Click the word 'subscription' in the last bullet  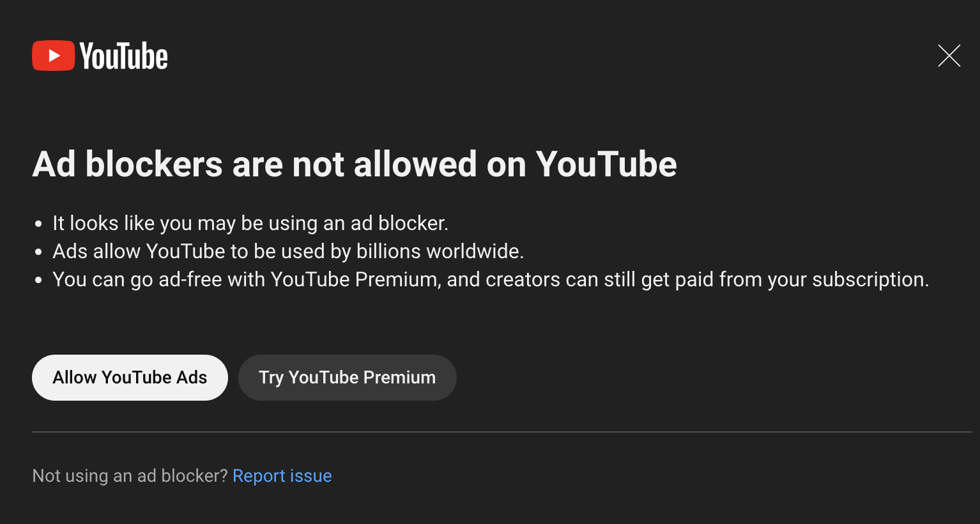(869, 280)
